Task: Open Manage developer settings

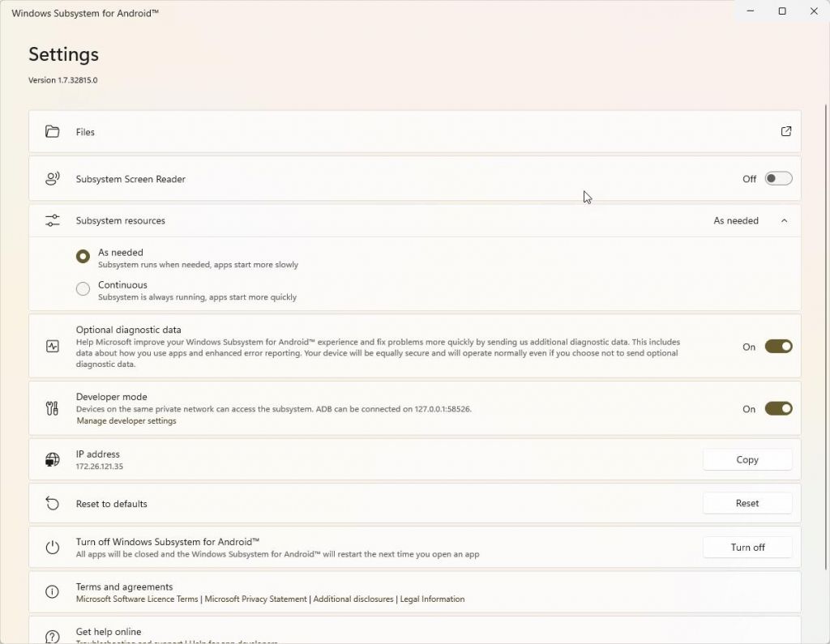Action: point(126,420)
